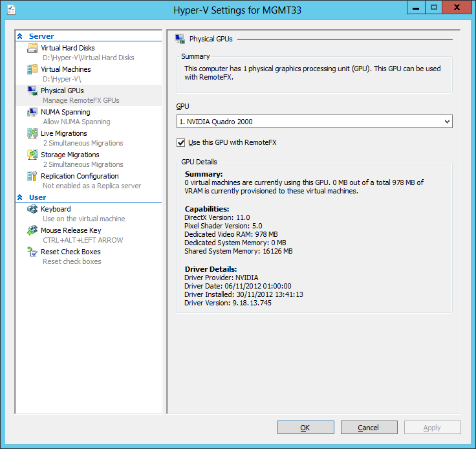
Task: Maximize the Hyper-V Settings window
Action: click(x=433, y=8)
